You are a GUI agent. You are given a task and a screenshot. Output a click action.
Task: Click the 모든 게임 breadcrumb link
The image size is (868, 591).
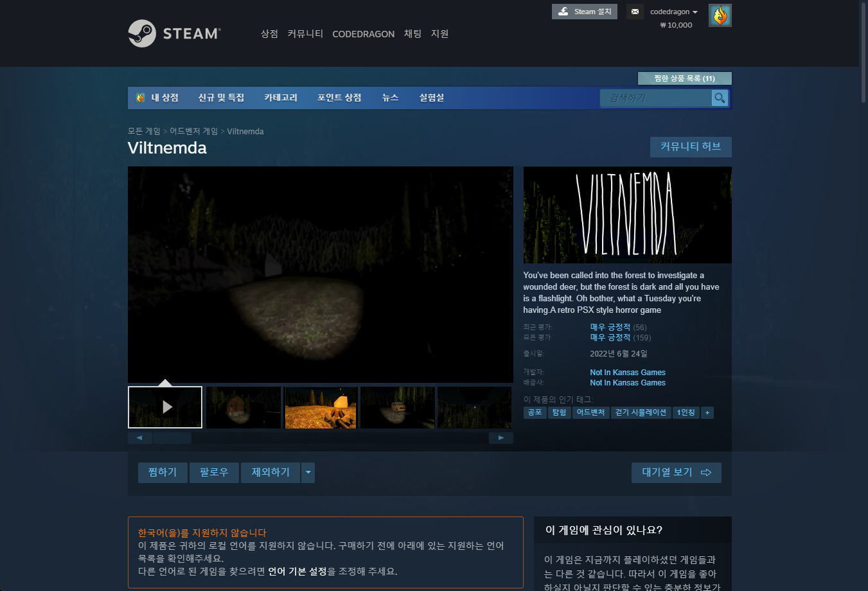click(144, 131)
